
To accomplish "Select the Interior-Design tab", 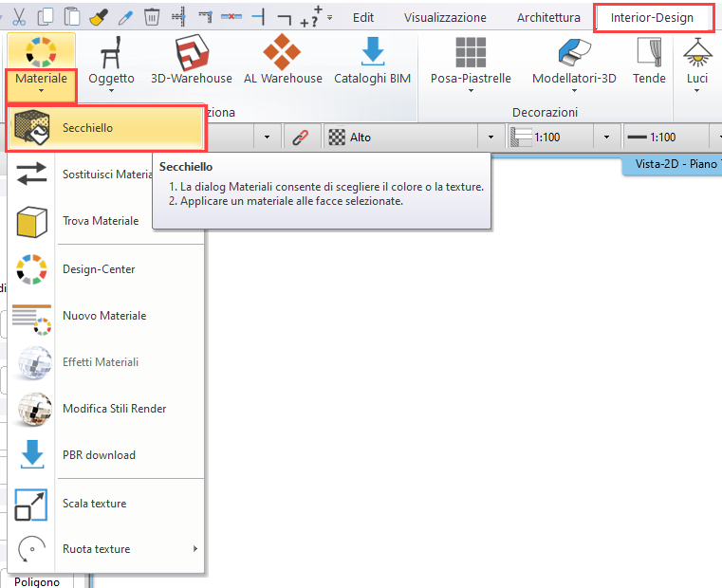I will click(652, 17).
